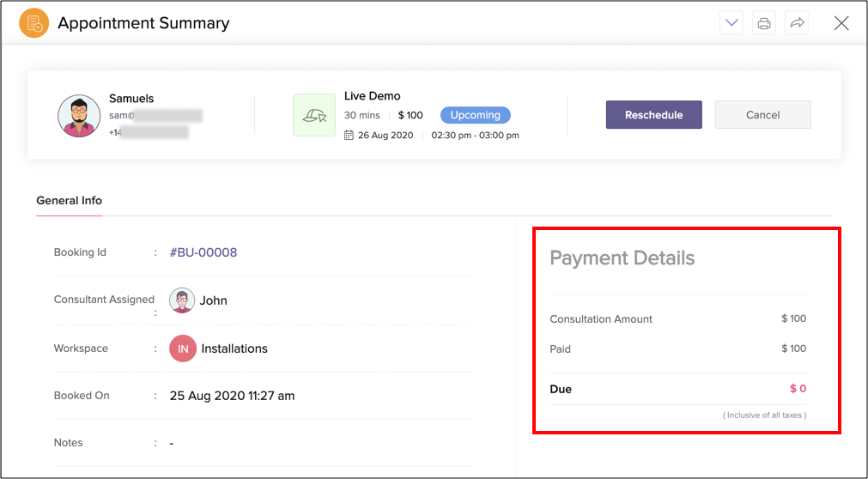Viewport: 868px width, 479px height.
Task: Share the appointment via arrow icon
Action: (797, 23)
